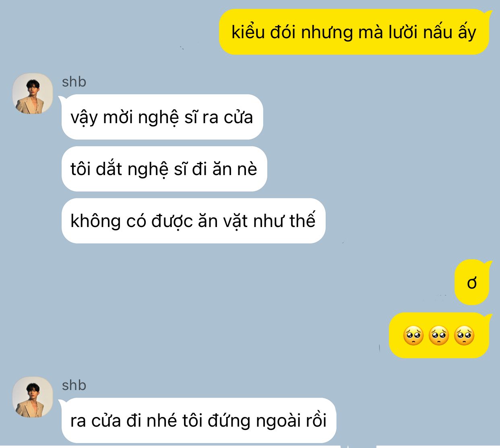Tap shb's avatar next to the last message
Image resolution: width=500 pixels, height=448 pixels.
tap(33, 397)
